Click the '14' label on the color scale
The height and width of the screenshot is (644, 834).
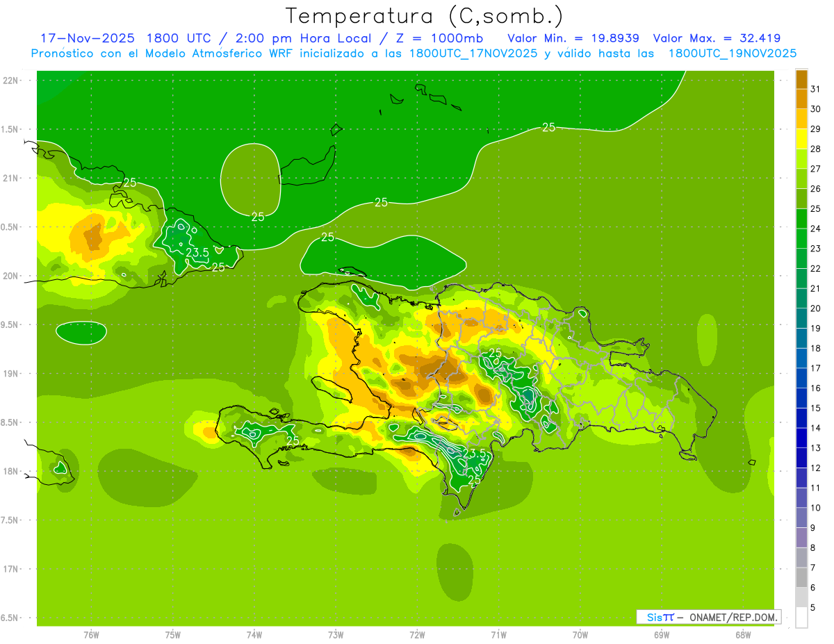[815, 428]
